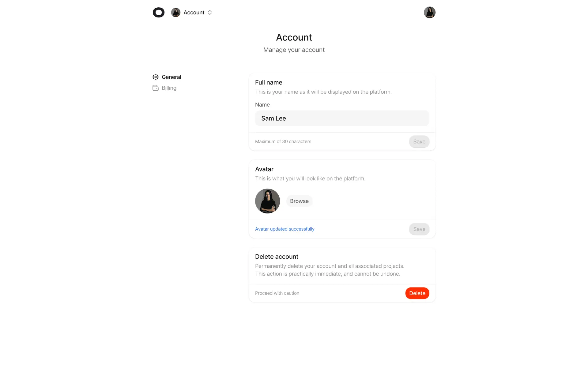The height and width of the screenshot is (369, 588).
Task: Click the black ring logo in header
Action: point(159,13)
